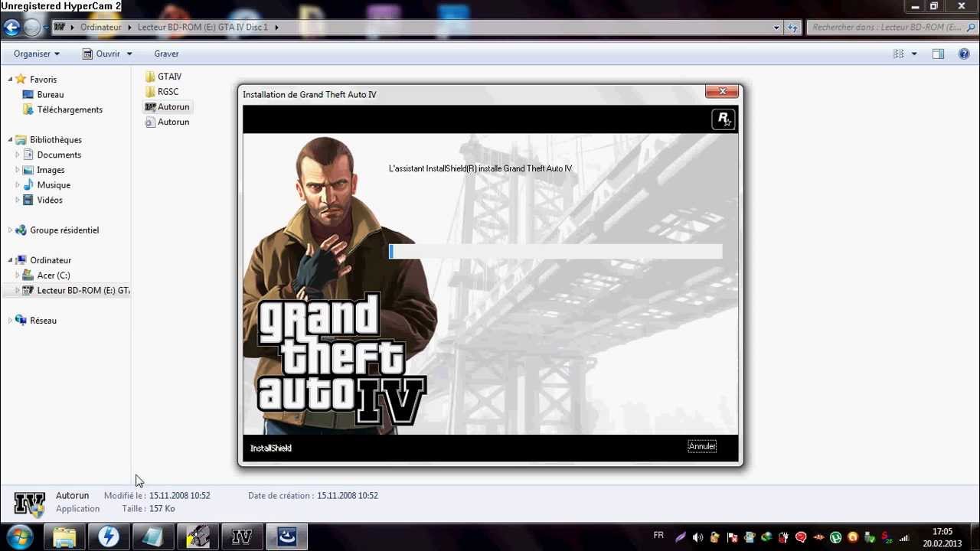The image size is (980, 551).
Task: Switch to the InstallShield taskbar button
Action: pyautogui.click(x=287, y=536)
